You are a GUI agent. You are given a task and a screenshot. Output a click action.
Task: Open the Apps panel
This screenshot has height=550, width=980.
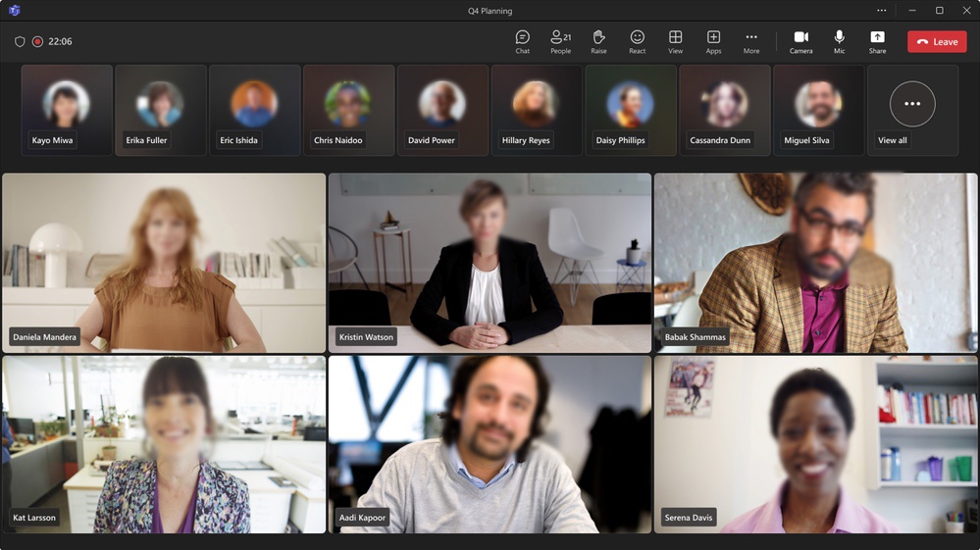point(713,42)
